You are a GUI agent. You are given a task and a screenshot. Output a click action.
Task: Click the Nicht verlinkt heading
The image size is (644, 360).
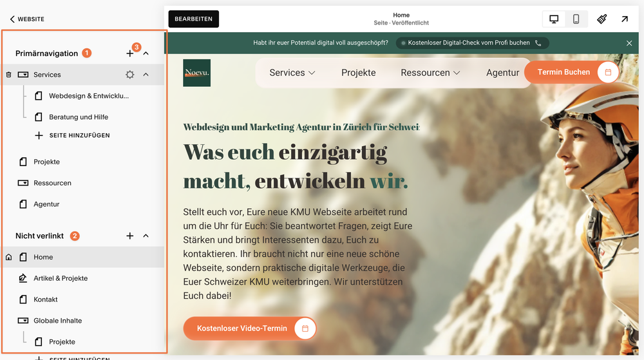tap(39, 236)
